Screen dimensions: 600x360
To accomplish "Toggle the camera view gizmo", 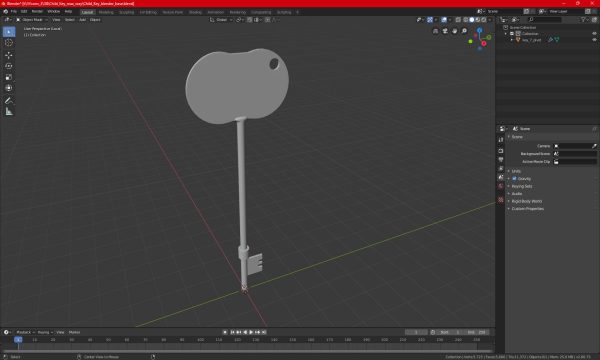I will tap(445, 31).
